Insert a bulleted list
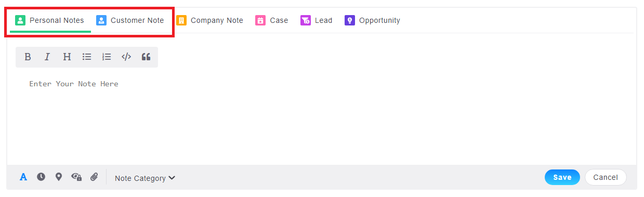This screenshot has width=644, height=197. click(87, 57)
